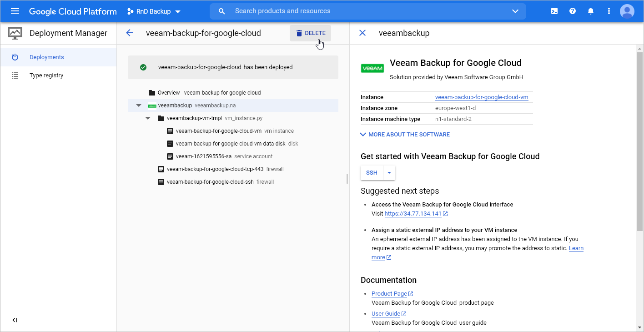This screenshot has height=332, width=644.
Task: Click the user account avatar
Action: coord(627,11)
